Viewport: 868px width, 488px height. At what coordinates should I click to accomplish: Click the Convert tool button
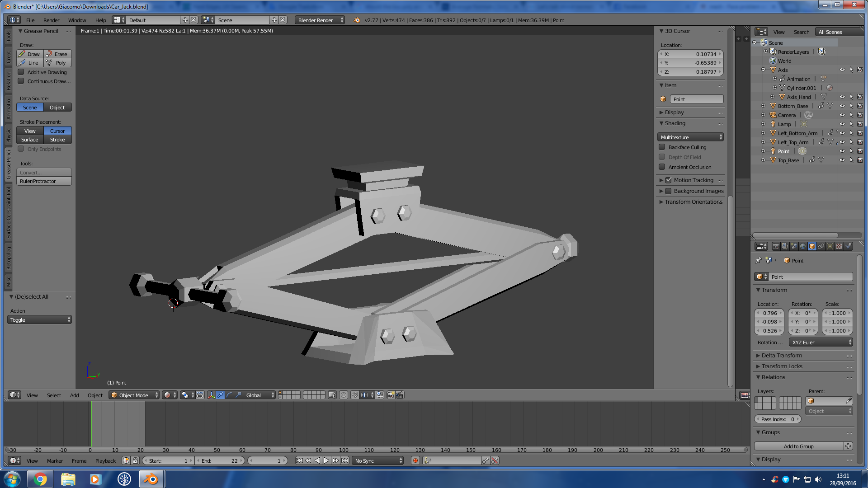[x=44, y=172]
